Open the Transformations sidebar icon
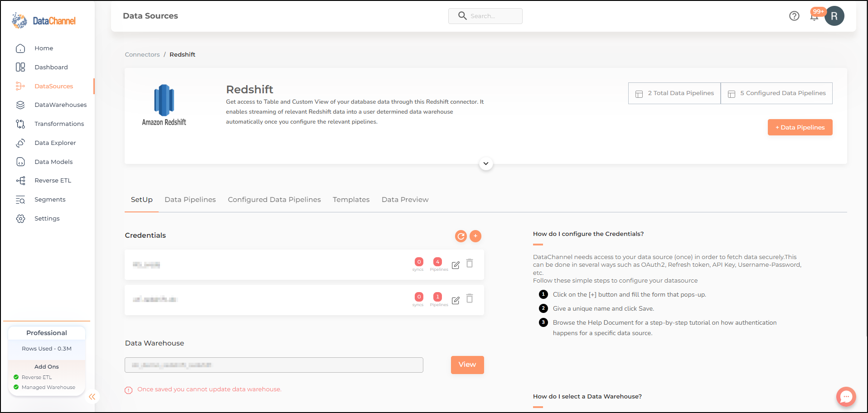The width and height of the screenshot is (868, 413). pos(20,124)
